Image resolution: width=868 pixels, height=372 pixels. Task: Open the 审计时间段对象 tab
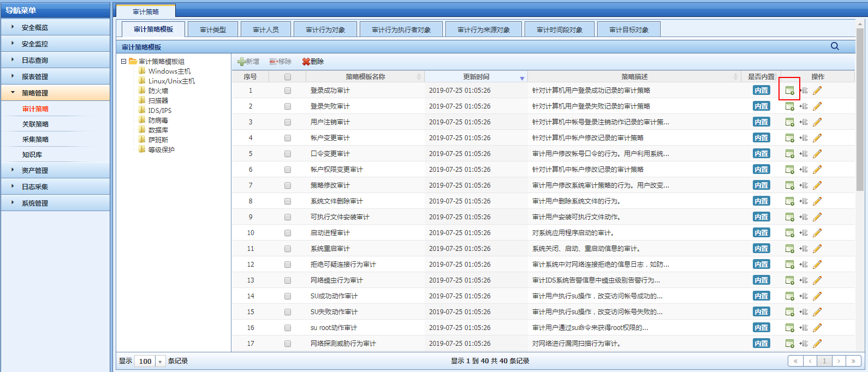point(560,29)
